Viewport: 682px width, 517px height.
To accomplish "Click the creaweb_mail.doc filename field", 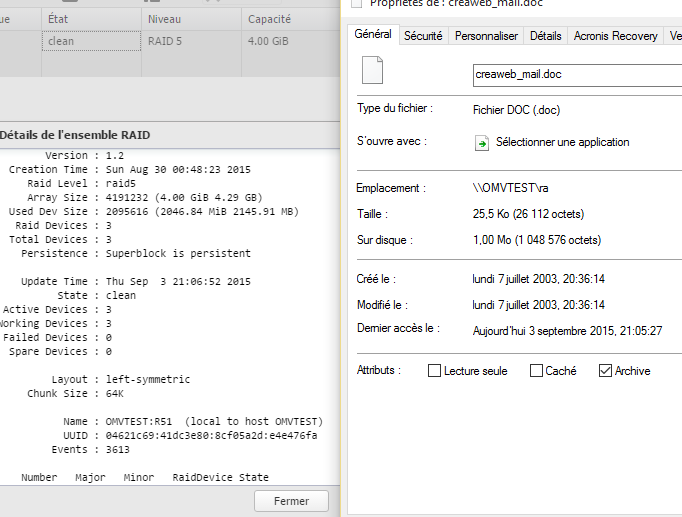I will tap(576, 75).
